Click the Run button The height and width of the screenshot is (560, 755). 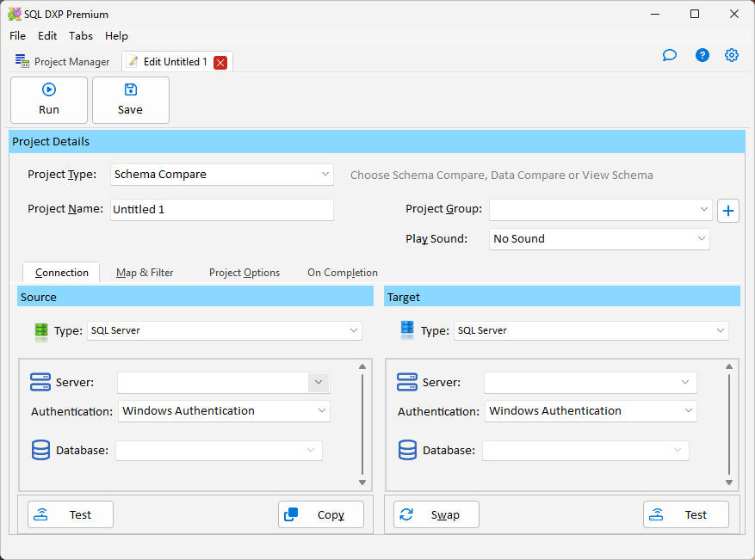pos(48,100)
